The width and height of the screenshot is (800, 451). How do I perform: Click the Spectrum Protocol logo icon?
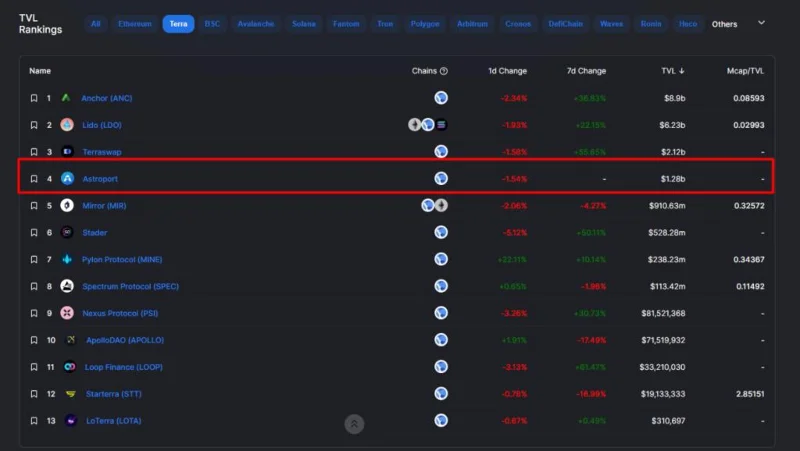pyautogui.click(x=67, y=286)
